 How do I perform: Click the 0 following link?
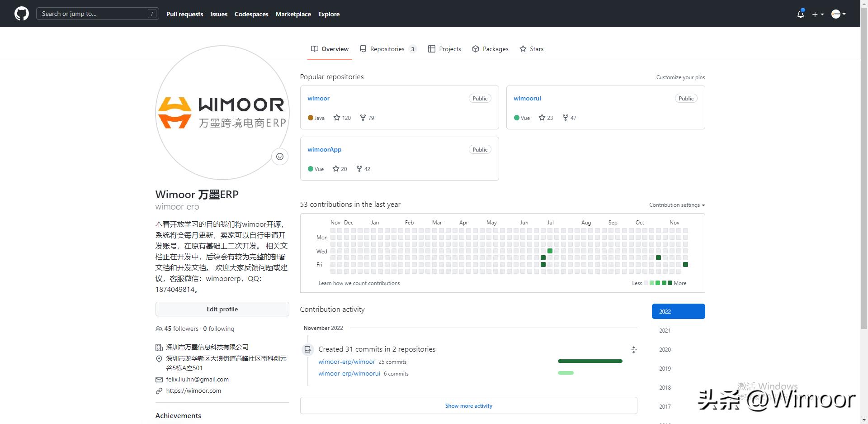[219, 329]
